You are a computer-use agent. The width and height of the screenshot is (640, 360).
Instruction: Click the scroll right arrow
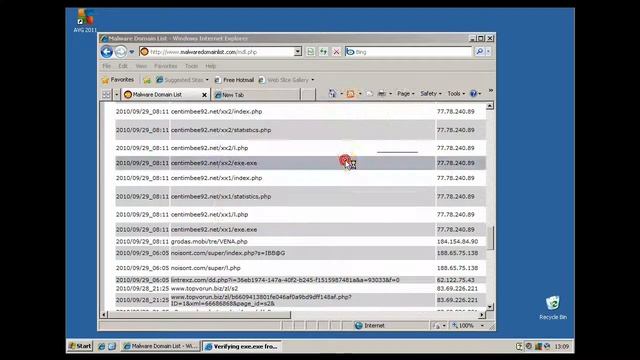click(482, 315)
